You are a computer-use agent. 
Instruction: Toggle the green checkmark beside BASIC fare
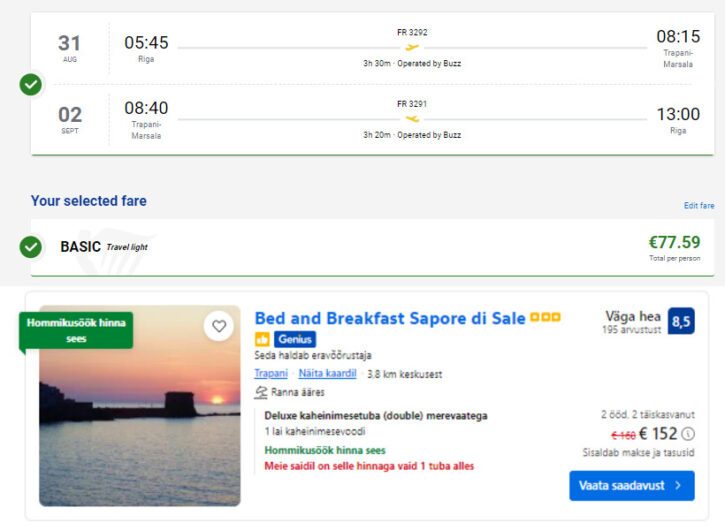click(x=31, y=247)
